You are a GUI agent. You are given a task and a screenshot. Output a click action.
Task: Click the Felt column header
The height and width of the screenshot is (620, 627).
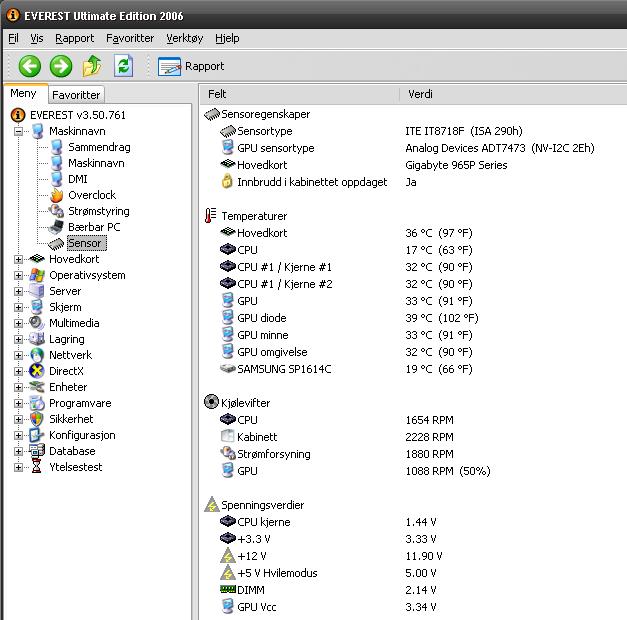(x=300, y=94)
